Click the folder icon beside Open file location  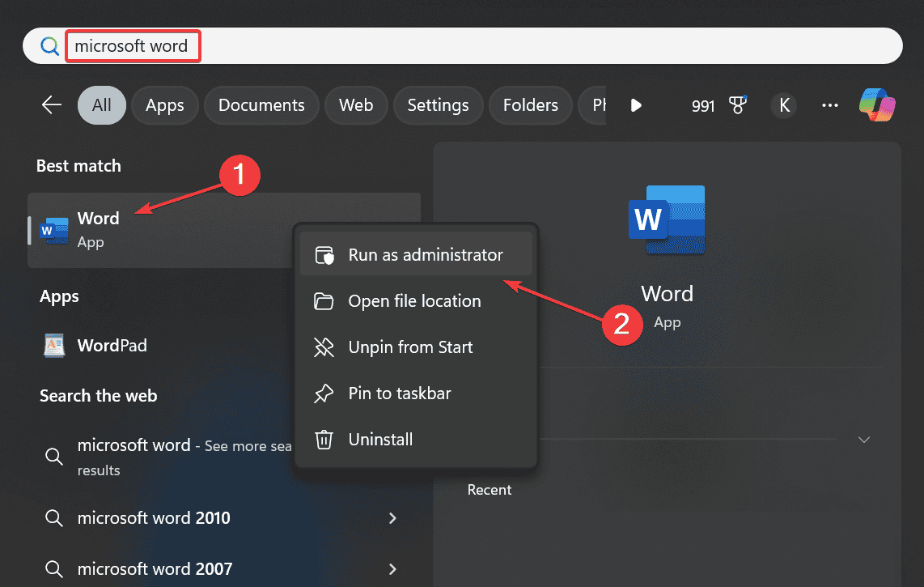tap(324, 301)
